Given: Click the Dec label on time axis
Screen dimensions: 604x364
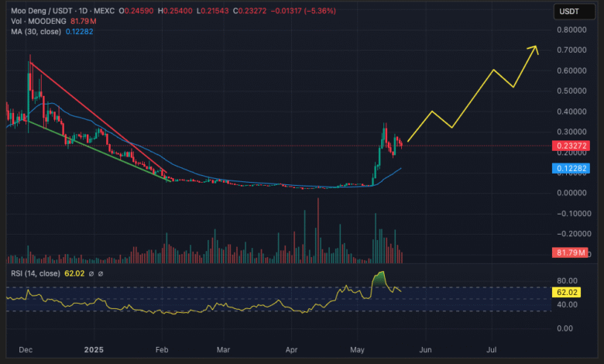Looking at the screenshot, I should tap(26, 350).
